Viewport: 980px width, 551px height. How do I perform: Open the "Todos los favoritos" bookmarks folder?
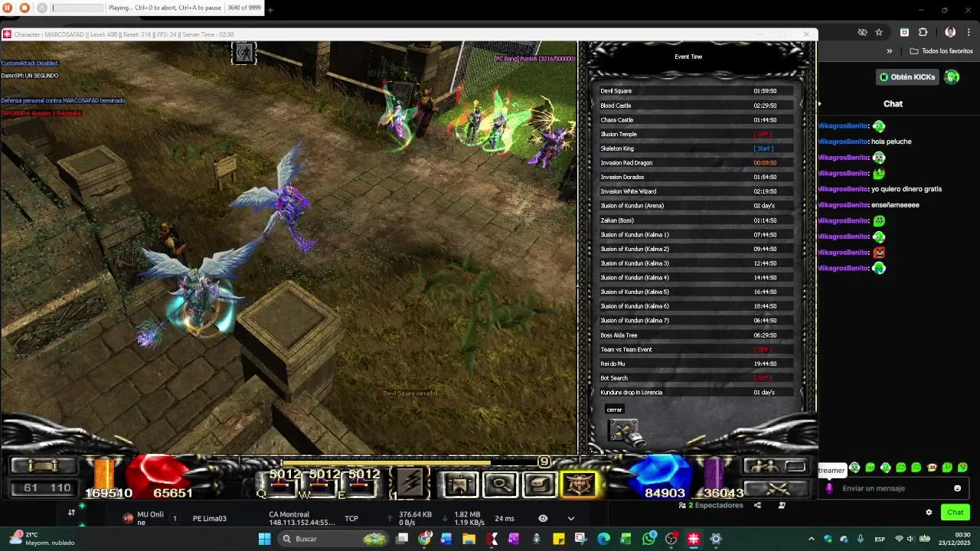pos(942,51)
